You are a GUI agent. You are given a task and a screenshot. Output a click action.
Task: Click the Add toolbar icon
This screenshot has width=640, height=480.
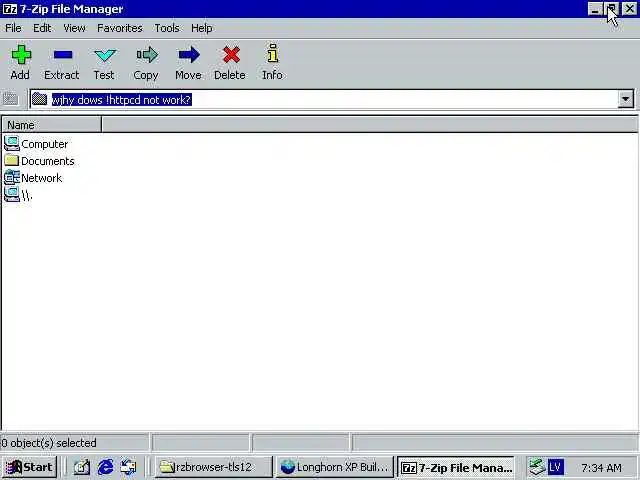[21, 55]
